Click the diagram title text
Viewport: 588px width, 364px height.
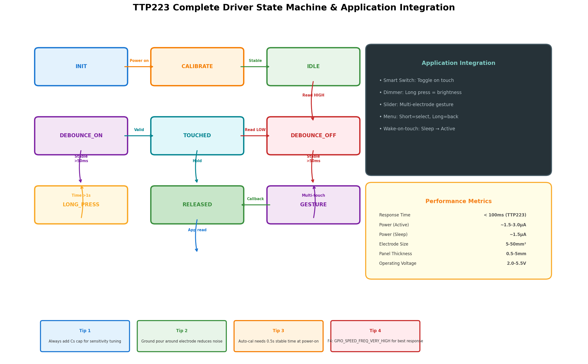pos(294,8)
